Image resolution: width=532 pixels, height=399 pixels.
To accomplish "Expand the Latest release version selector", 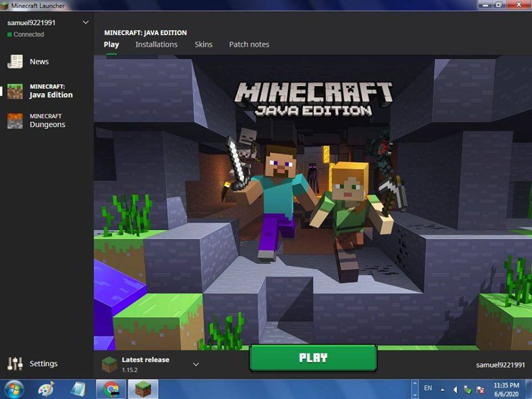I will 196,364.
